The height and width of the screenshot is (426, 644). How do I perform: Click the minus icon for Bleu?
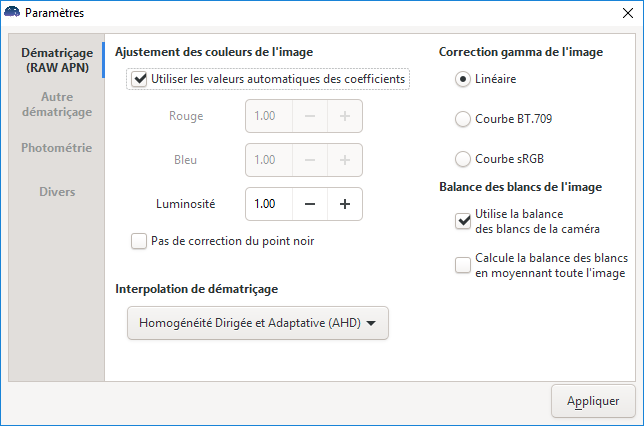(310, 160)
